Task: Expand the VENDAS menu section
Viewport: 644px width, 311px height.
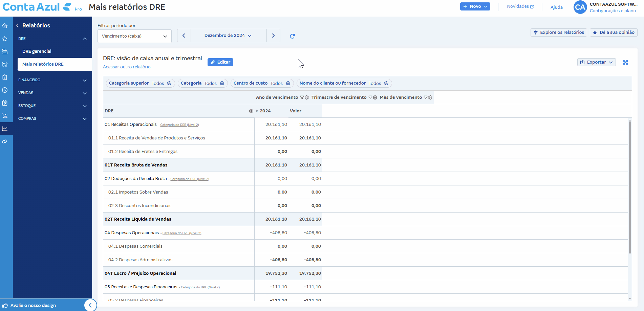Action: click(52, 93)
